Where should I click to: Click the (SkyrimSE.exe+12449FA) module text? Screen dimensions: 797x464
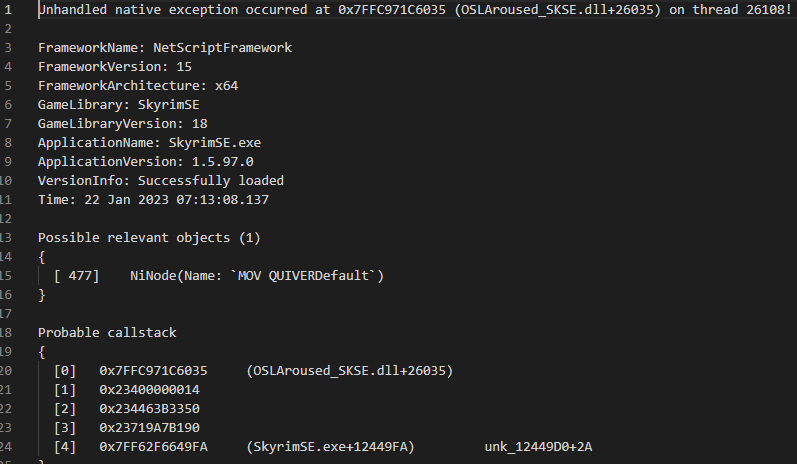click(329, 447)
